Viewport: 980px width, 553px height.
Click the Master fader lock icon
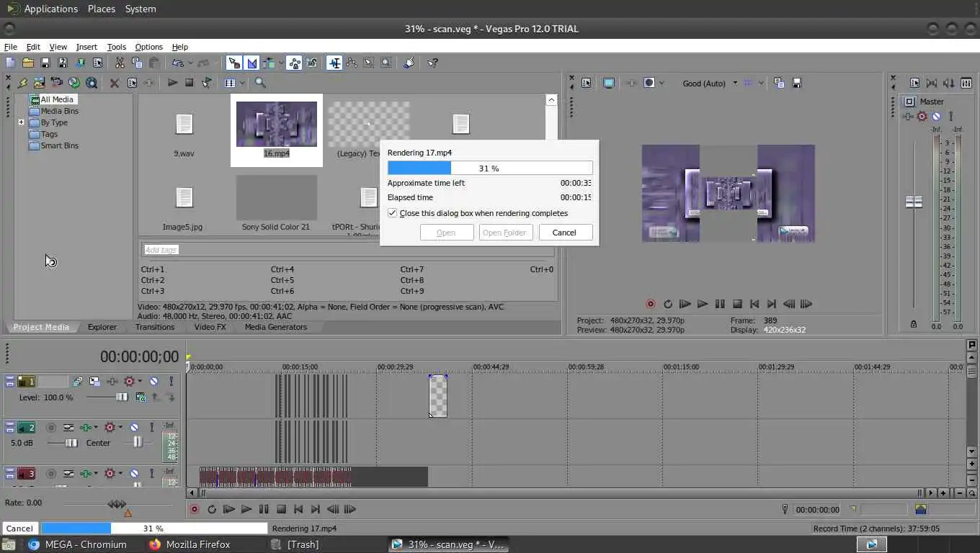point(914,325)
